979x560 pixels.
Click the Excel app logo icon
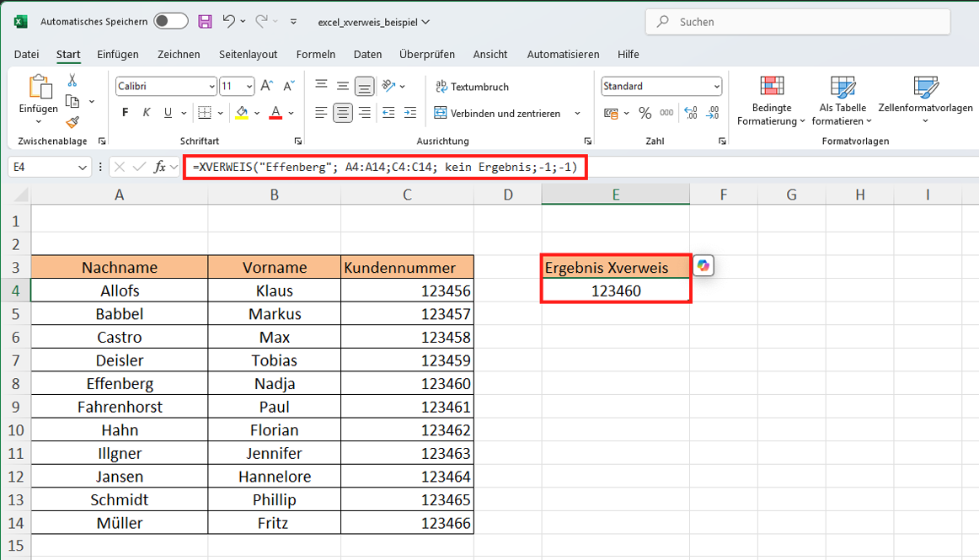20,22
